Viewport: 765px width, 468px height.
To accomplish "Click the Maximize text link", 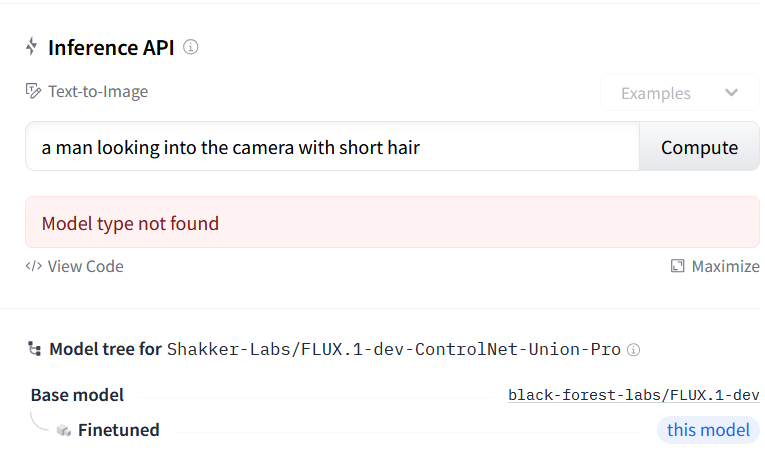I will point(725,266).
